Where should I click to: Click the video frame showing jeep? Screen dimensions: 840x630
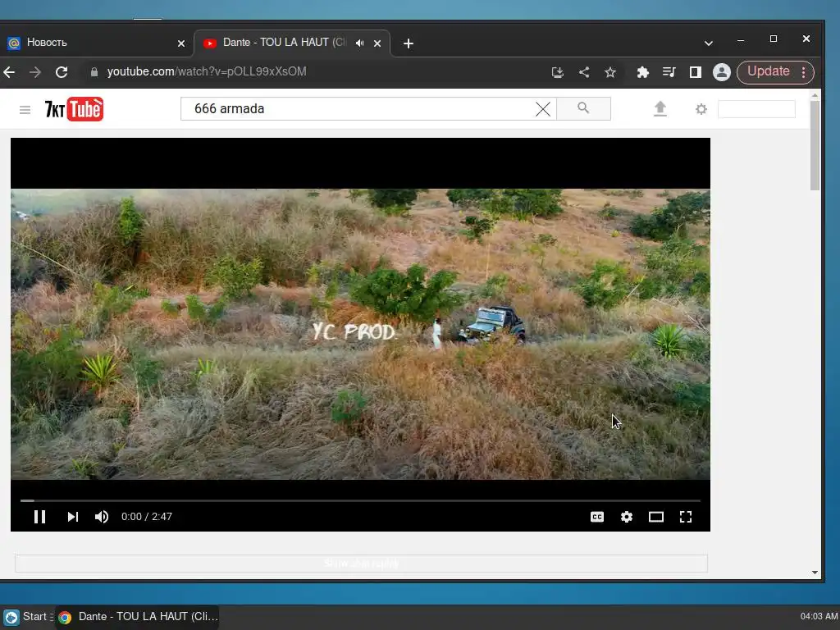point(360,334)
